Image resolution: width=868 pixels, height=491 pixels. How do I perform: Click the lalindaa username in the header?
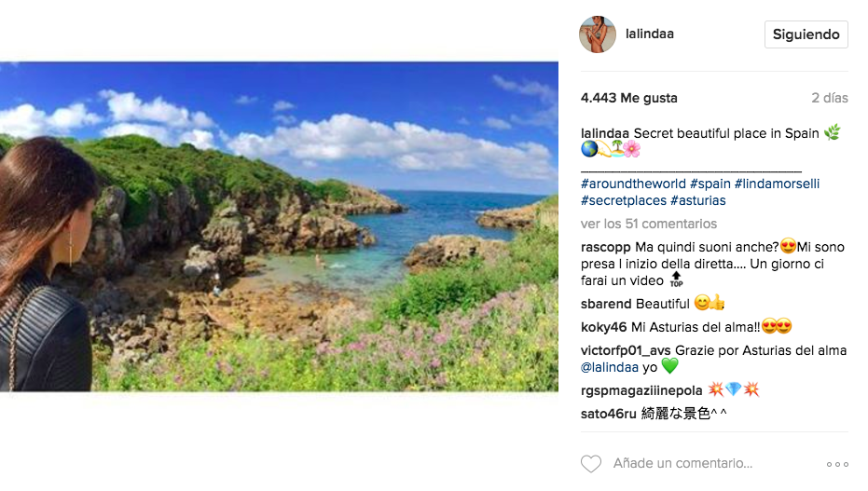click(x=650, y=34)
